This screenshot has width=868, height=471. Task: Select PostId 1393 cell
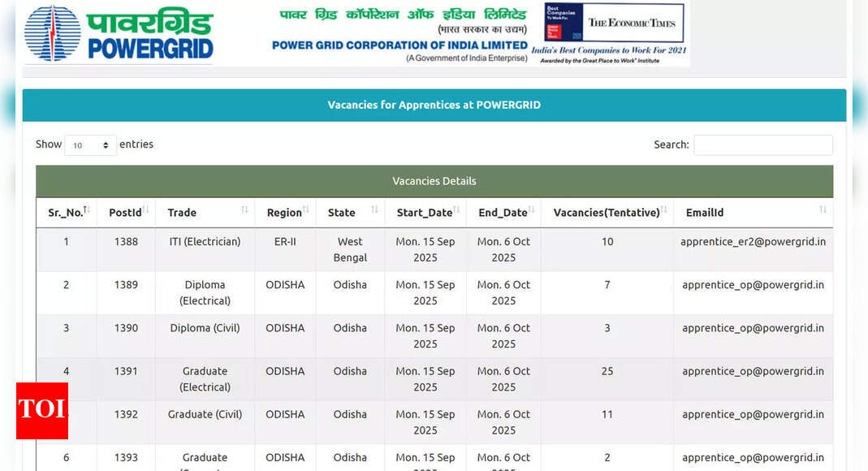click(x=126, y=458)
